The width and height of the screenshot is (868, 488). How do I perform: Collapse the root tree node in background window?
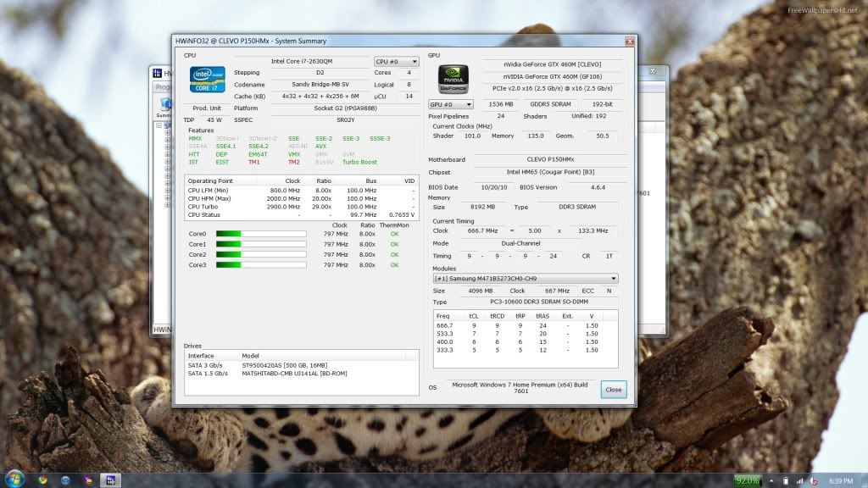tap(159, 125)
